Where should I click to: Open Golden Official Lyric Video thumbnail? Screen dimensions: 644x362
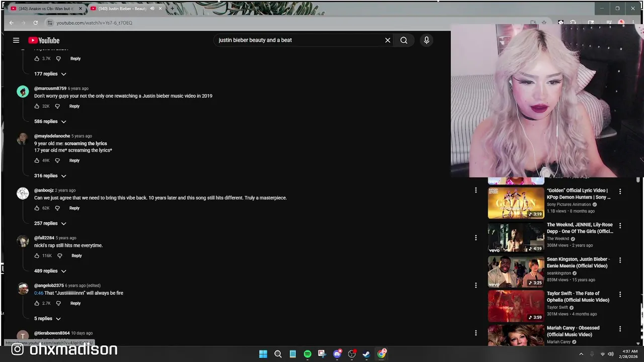tap(516, 203)
